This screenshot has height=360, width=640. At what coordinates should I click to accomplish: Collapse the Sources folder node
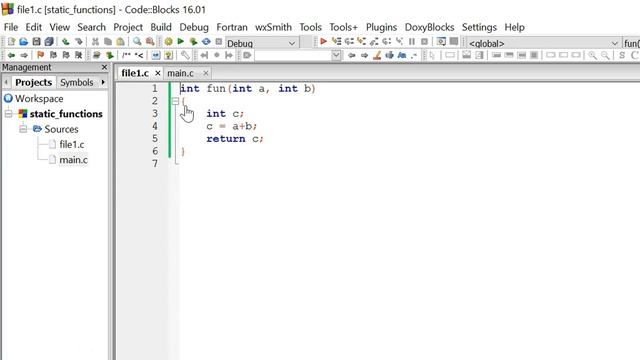click(23, 129)
